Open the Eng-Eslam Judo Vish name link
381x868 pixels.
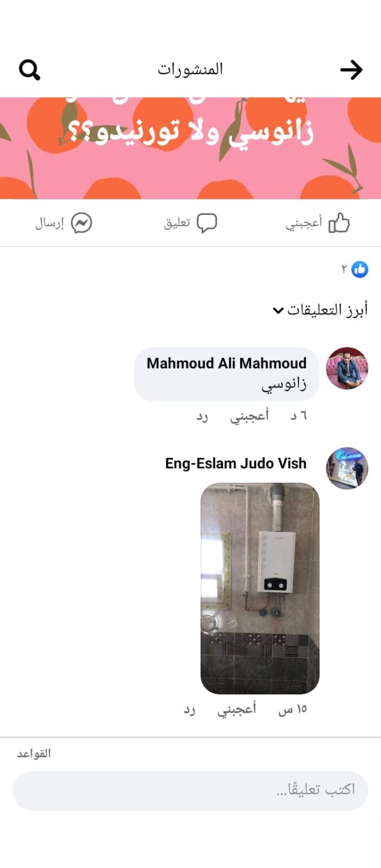tap(236, 463)
